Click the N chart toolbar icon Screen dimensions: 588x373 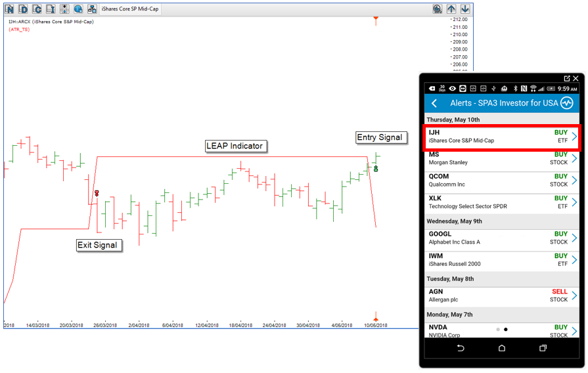[9, 9]
